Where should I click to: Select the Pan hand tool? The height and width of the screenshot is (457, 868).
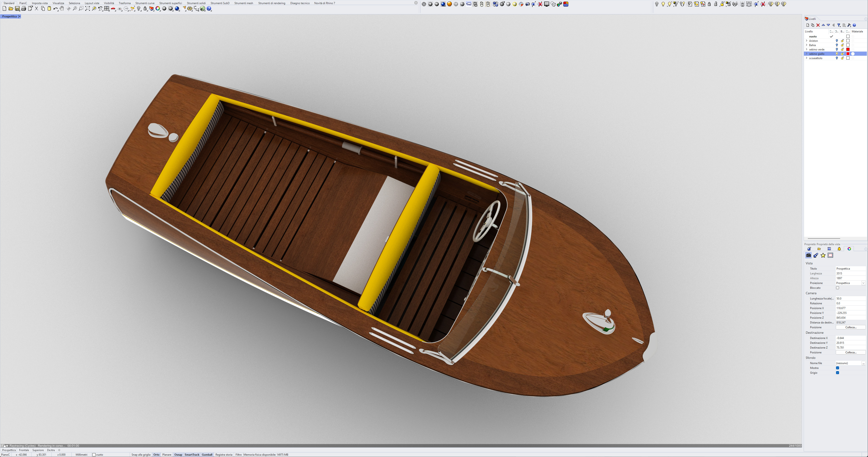pos(62,9)
